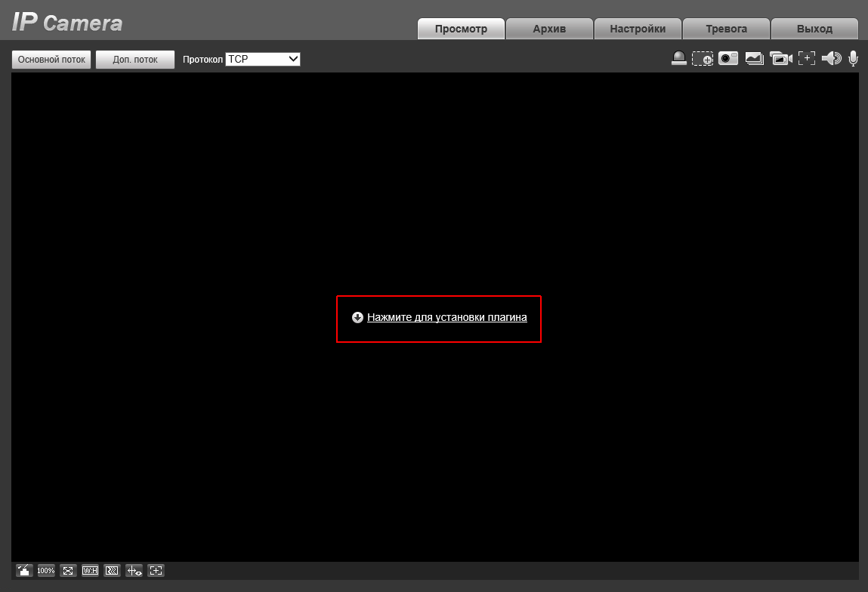Viewport: 868px width, 592px height.
Task: Click the bottom bar zoom-and-focus bracket icon
Action: [156, 570]
